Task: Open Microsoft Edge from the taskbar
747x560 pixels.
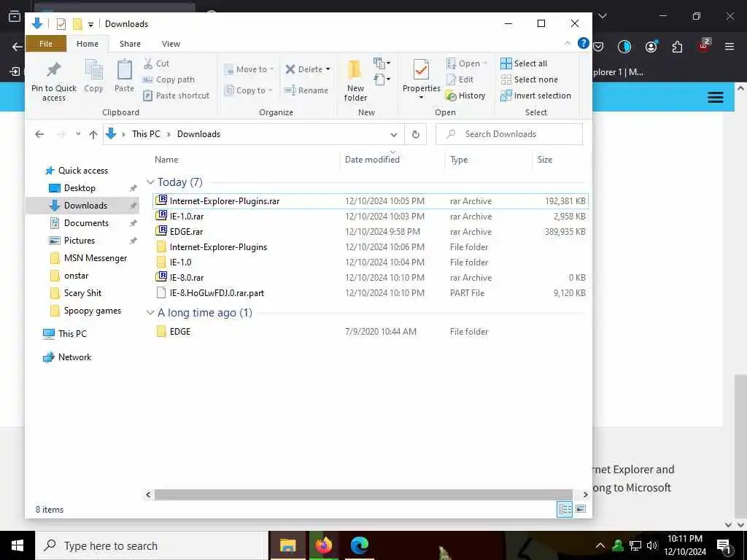Action: 359,545
